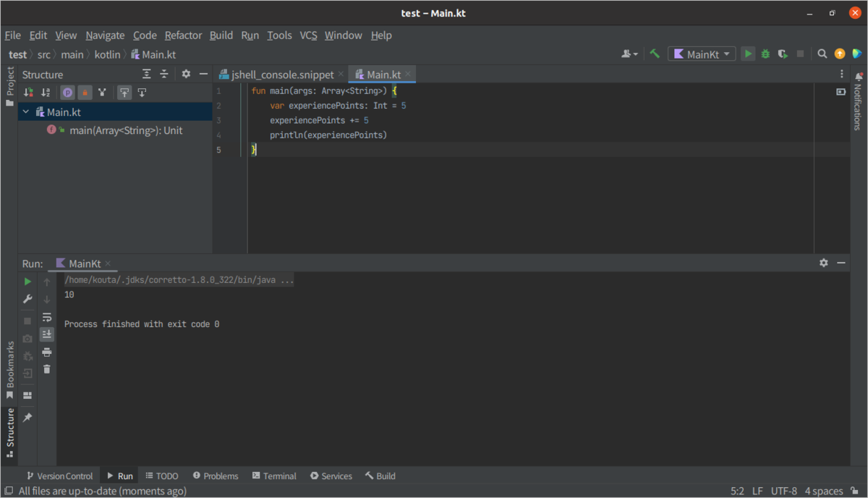Click '4 spaces' indent setting
This screenshot has width=868, height=498.
(x=824, y=491)
